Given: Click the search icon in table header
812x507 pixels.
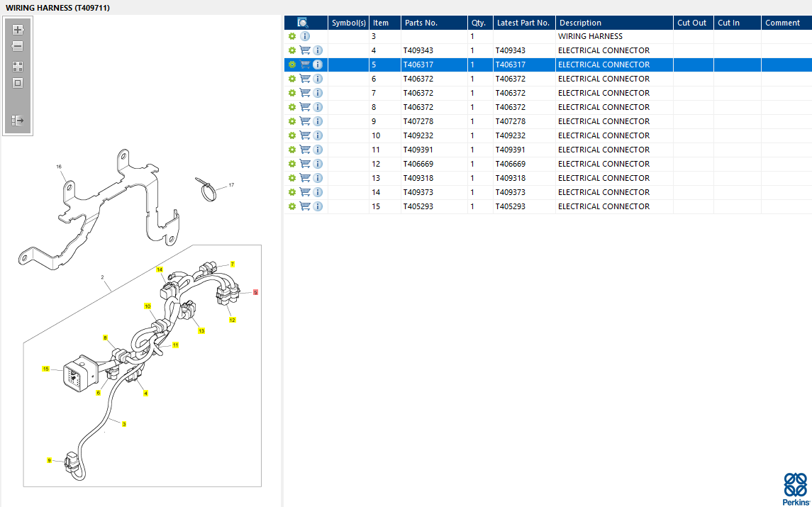Looking at the screenshot, I should click(x=303, y=23).
